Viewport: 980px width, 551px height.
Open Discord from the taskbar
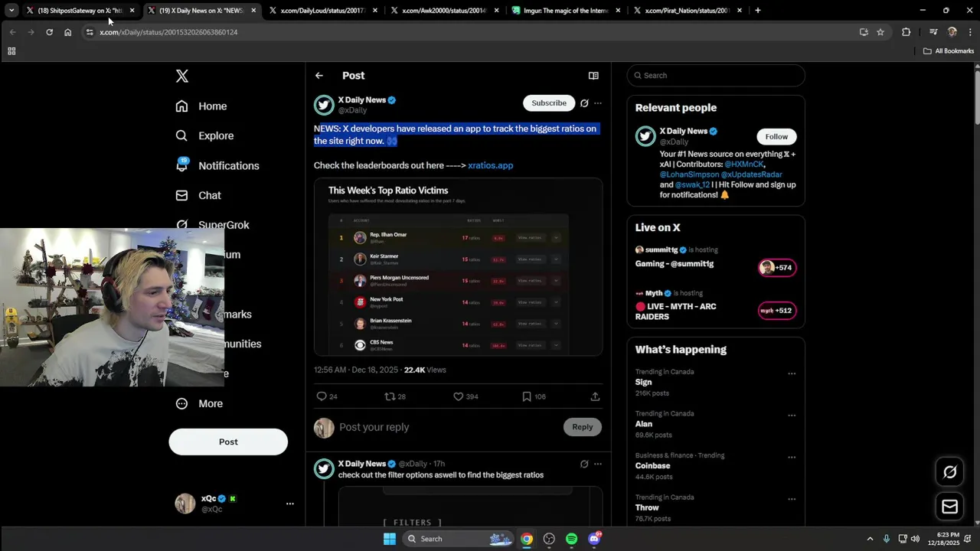tap(594, 539)
